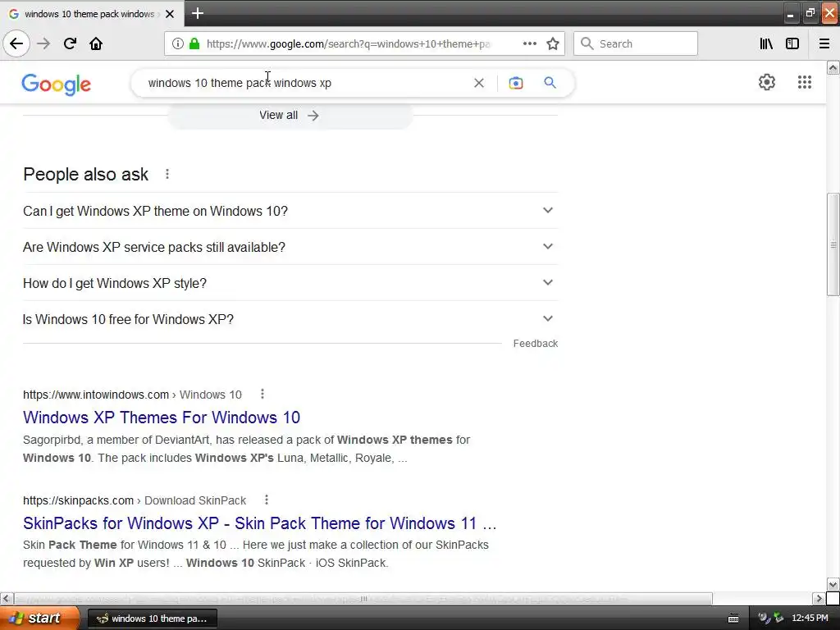
Task: Open a new tab with plus button
Action: pyautogui.click(x=198, y=13)
